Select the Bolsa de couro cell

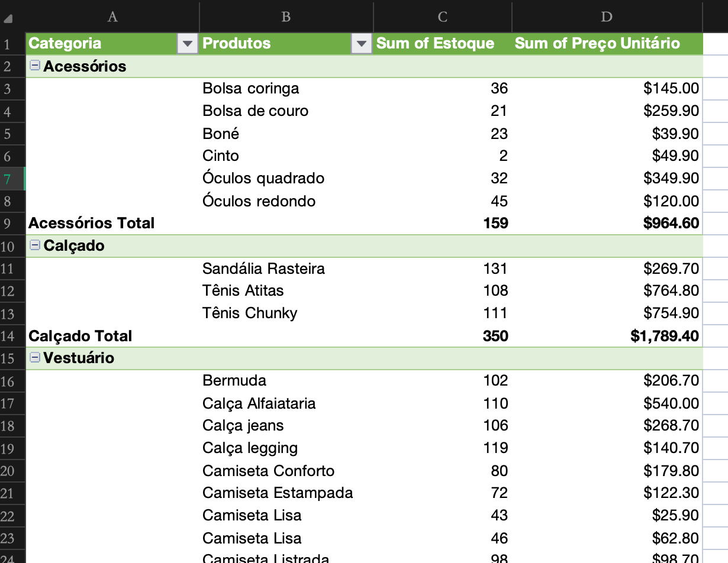pos(255,111)
